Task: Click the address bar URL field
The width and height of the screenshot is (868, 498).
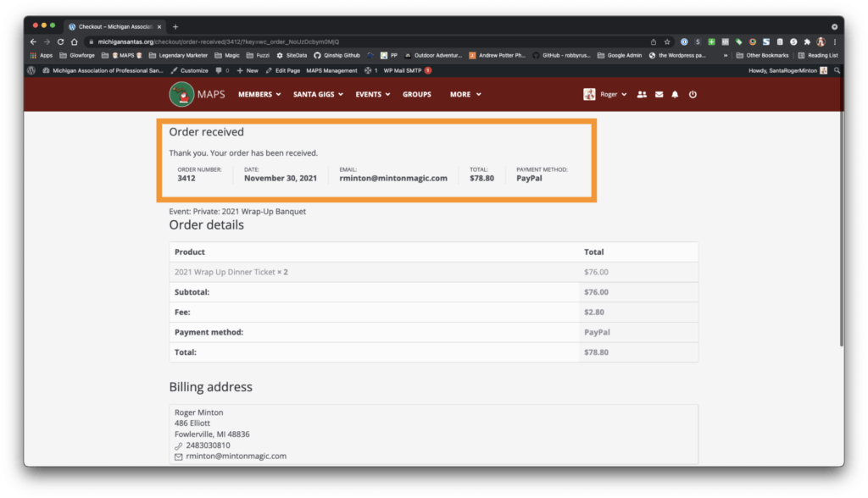Action: pos(365,42)
